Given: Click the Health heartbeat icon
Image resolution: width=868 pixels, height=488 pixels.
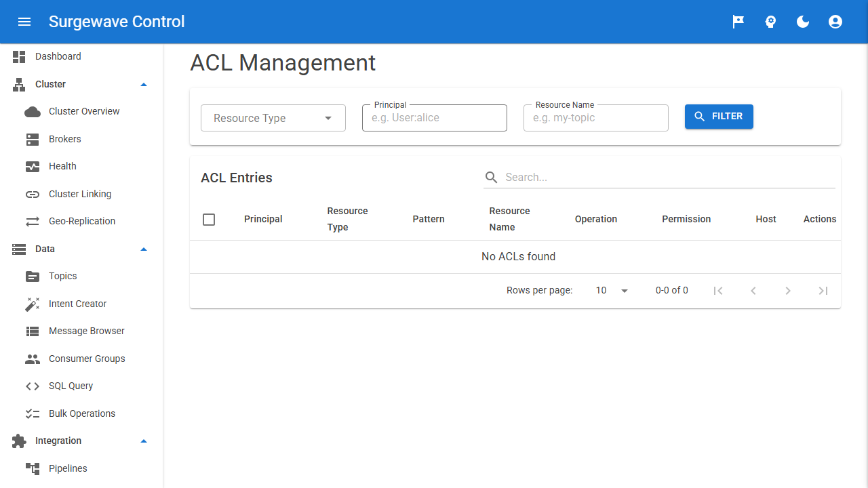Looking at the screenshot, I should [33, 166].
